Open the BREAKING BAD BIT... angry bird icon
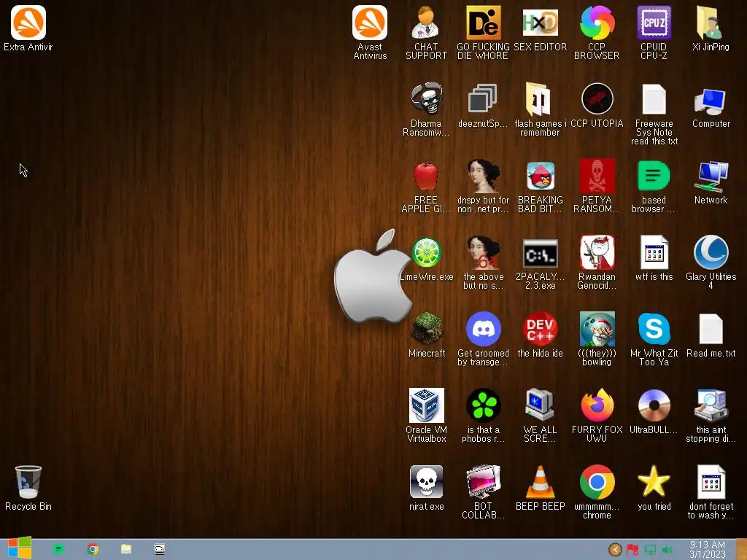The width and height of the screenshot is (747, 560). coord(540,186)
